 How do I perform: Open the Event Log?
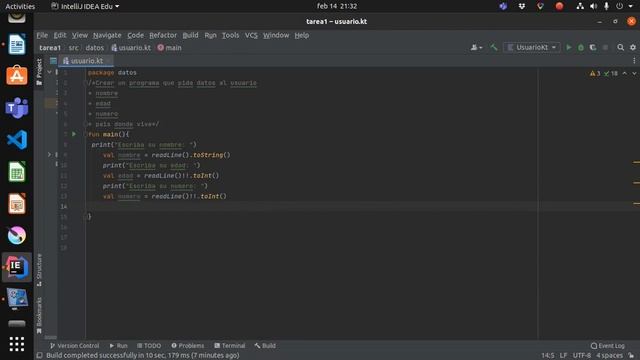coord(608,345)
